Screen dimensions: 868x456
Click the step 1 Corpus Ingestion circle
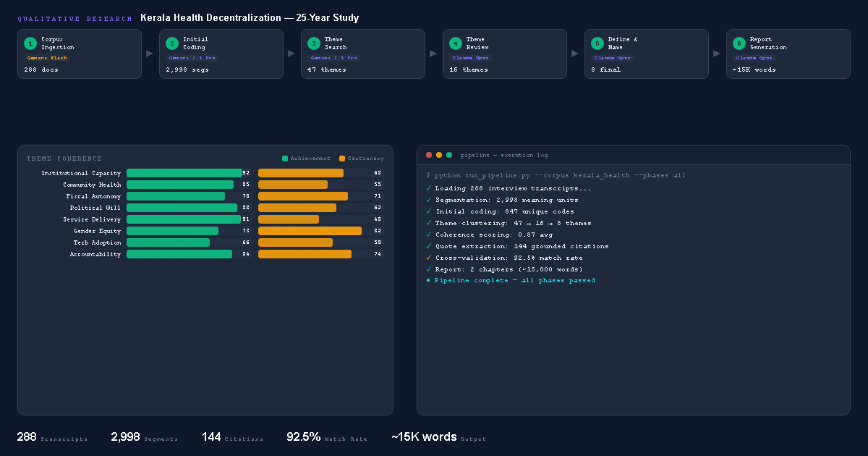tap(30, 43)
